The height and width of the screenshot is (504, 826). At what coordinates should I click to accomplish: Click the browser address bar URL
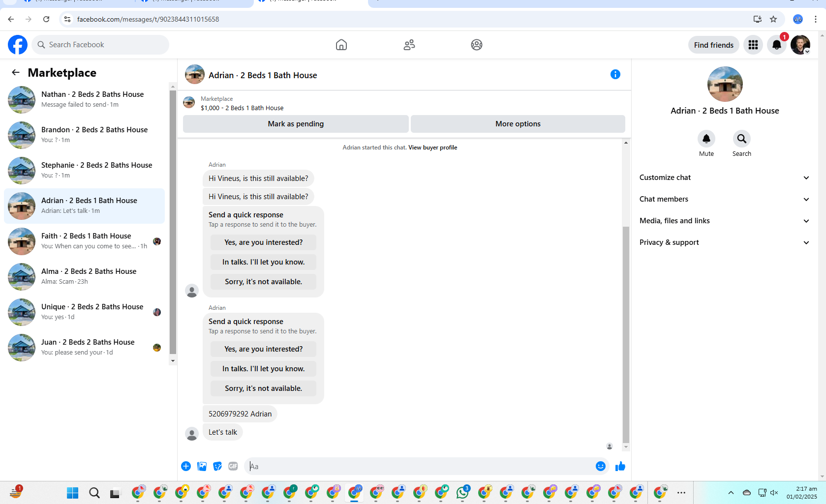tap(148, 19)
